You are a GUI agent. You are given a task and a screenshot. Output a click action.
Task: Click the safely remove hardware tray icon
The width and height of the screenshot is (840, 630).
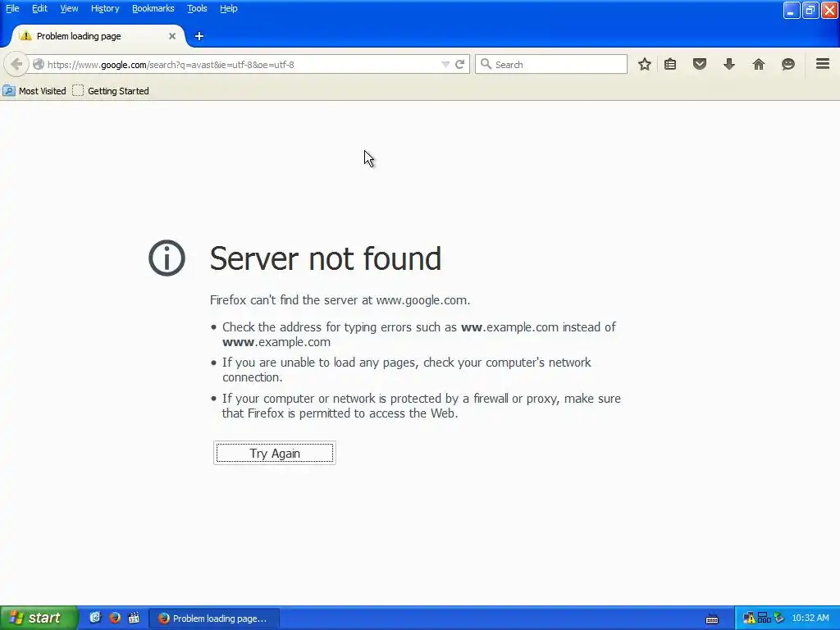coord(779,619)
